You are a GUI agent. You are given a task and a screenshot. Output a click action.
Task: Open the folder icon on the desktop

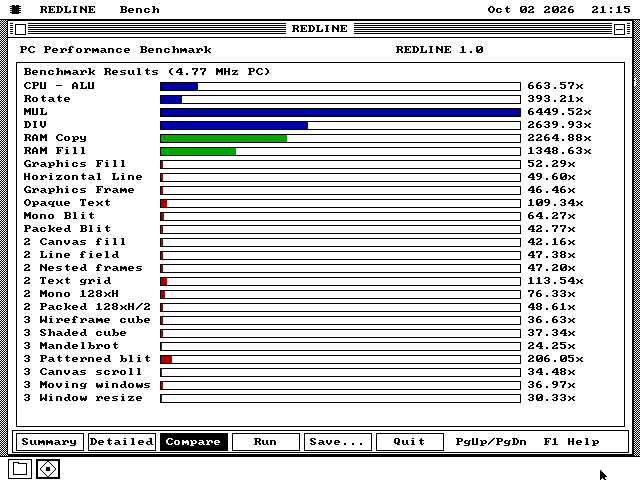tap(20, 469)
